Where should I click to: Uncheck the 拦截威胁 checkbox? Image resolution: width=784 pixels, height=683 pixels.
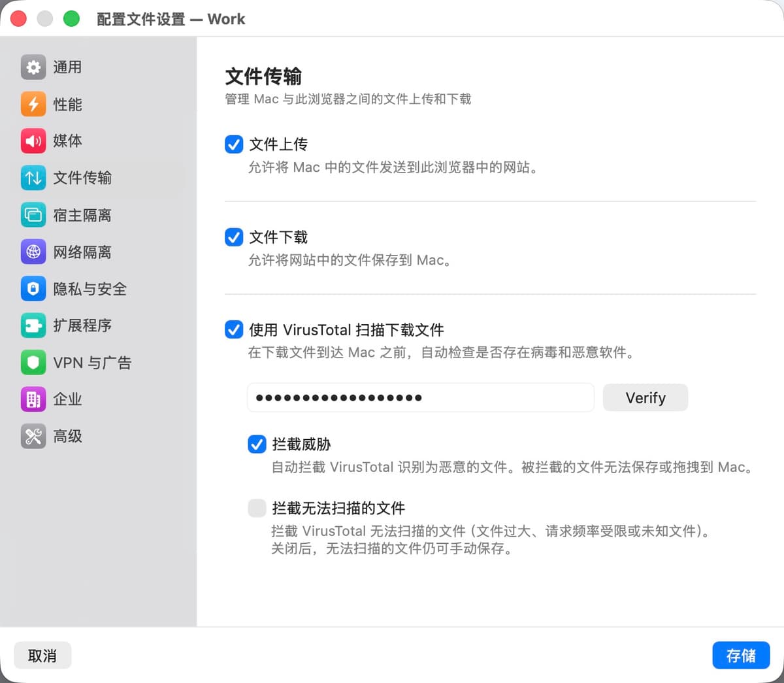coord(257,444)
